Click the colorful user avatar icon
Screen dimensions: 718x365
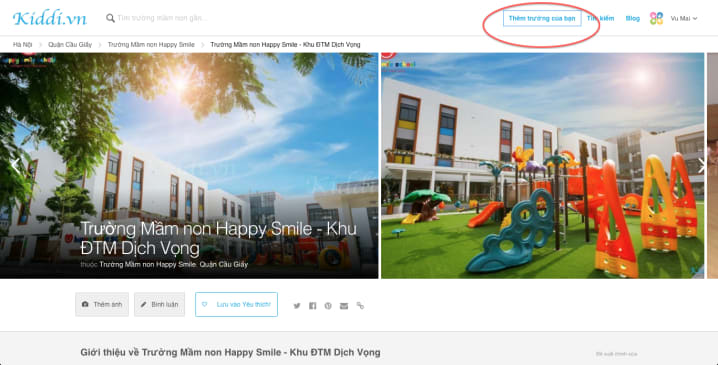click(x=656, y=18)
